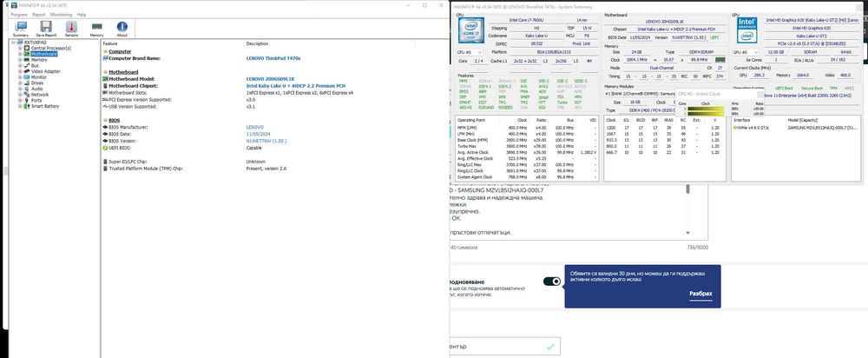Open the About info icon
The width and height of the screenshot is (868, 358).
coord(122,27)
